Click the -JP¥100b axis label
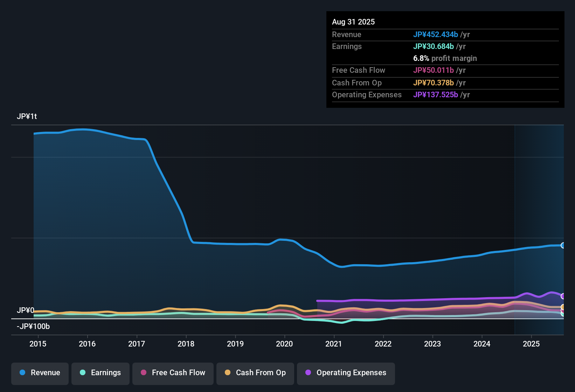Screen dimensions: 575x392 click(33, 326)
